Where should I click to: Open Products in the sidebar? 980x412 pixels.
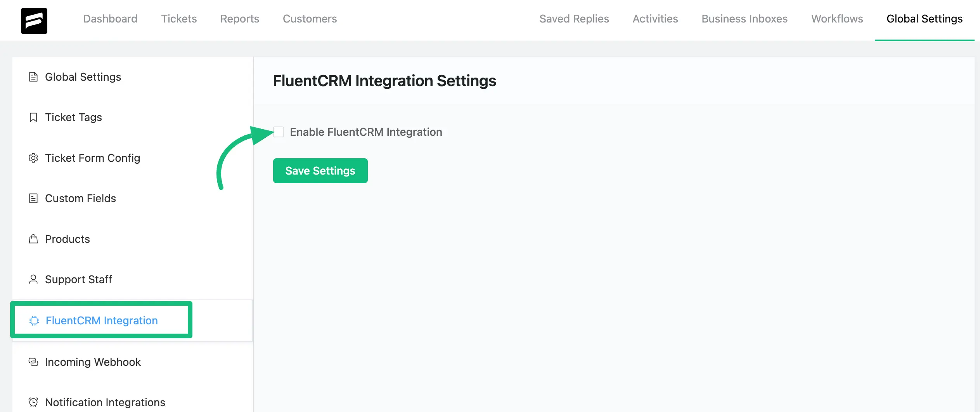tap(133, 239)
